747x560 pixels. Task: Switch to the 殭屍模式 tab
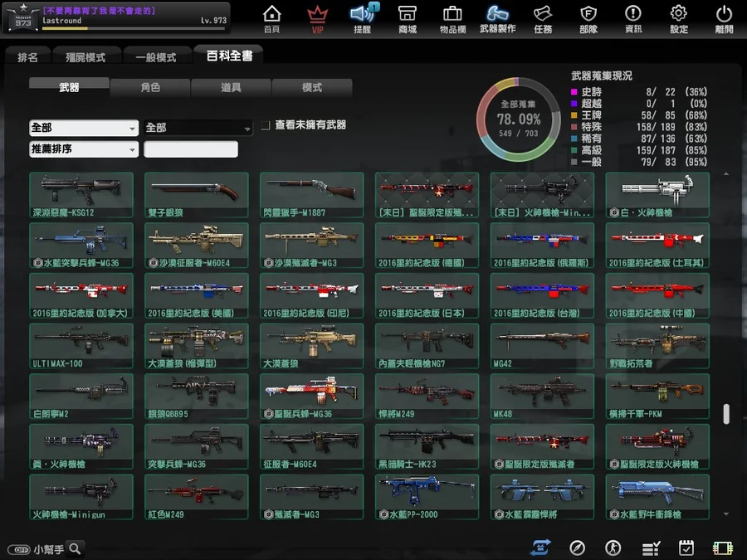[x=85, y=56]
